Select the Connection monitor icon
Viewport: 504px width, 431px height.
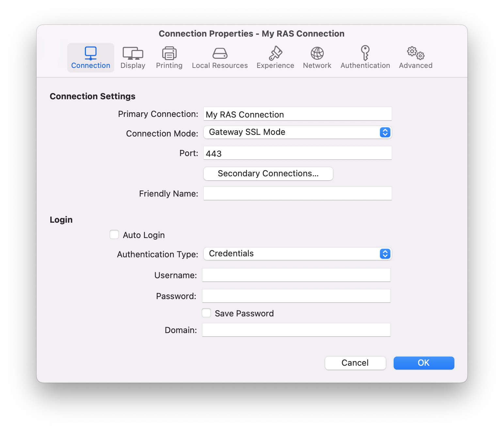91,53
